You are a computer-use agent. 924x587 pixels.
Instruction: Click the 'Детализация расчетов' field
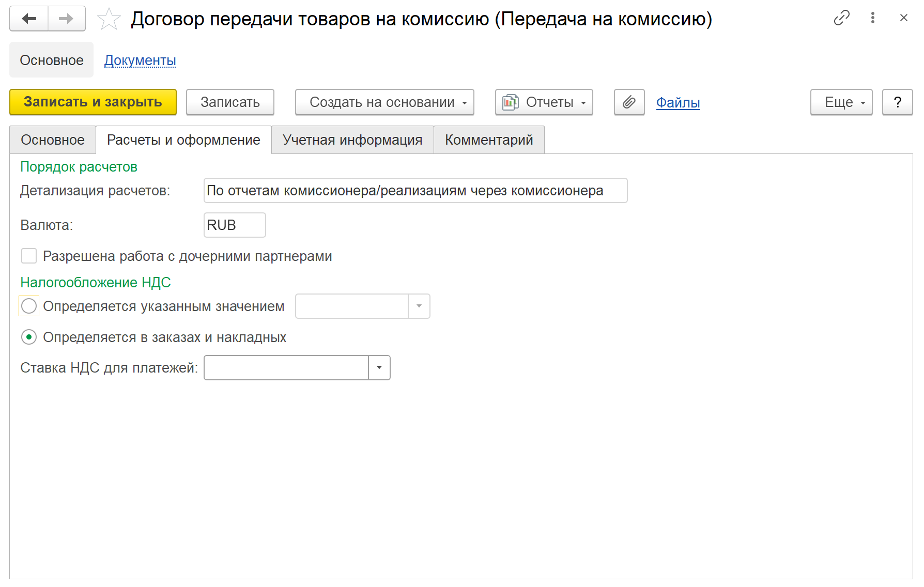click(x=415, y=191)
